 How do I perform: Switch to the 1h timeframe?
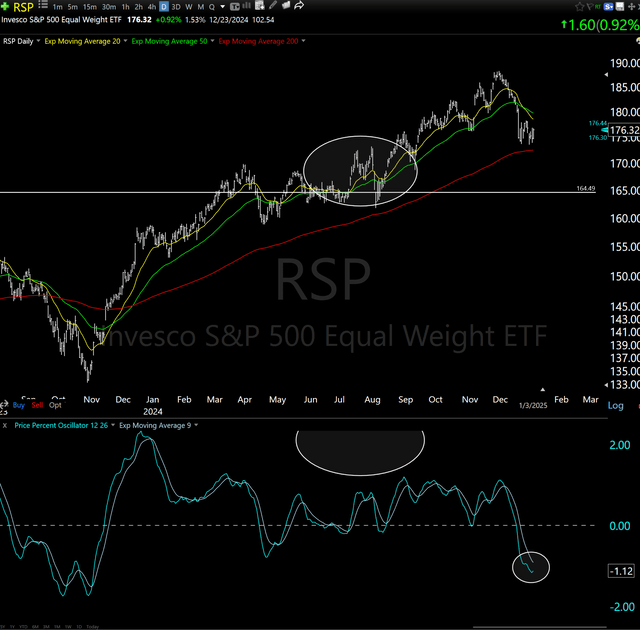(x=125, y=7)
